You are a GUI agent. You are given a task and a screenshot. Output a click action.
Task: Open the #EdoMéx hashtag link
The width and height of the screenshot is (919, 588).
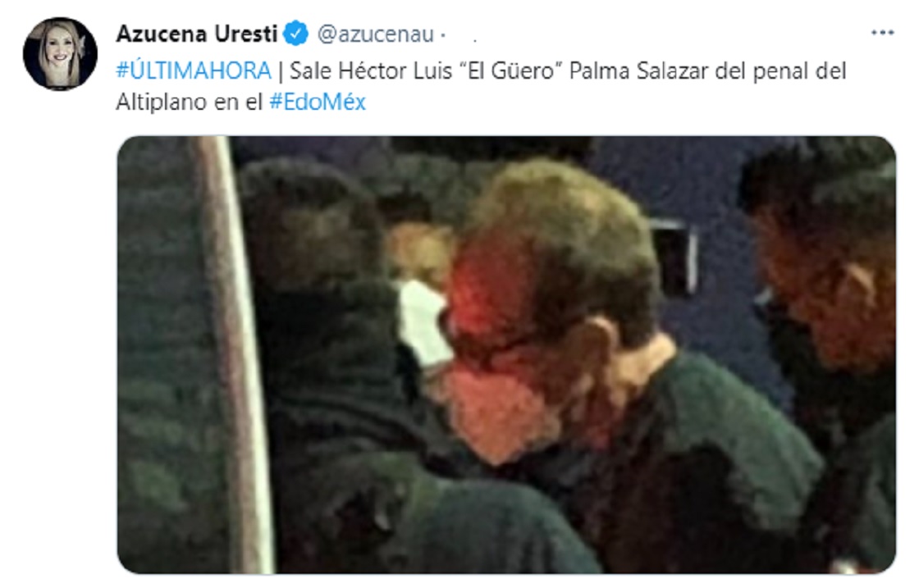[317, 102]
